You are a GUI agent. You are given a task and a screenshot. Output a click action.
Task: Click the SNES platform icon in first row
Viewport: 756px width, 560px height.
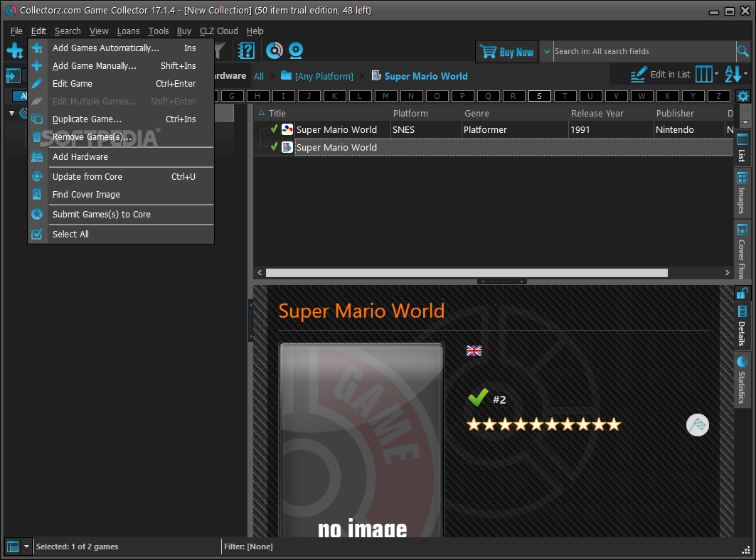[287, 129]
